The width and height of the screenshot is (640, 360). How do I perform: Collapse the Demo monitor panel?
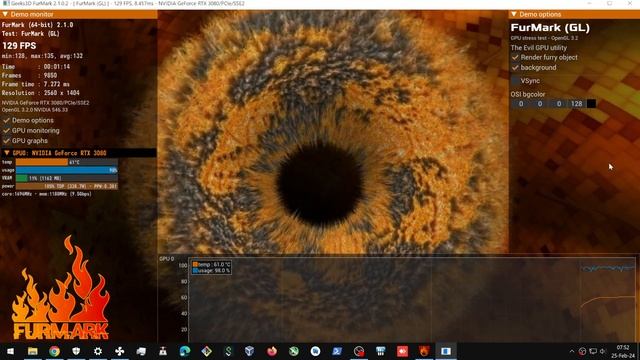pos(6,14)
